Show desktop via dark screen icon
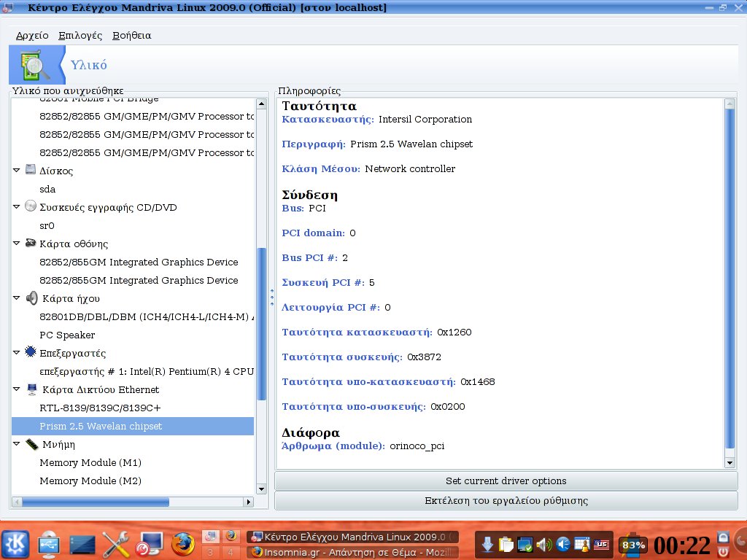 (x=82, y=545)
